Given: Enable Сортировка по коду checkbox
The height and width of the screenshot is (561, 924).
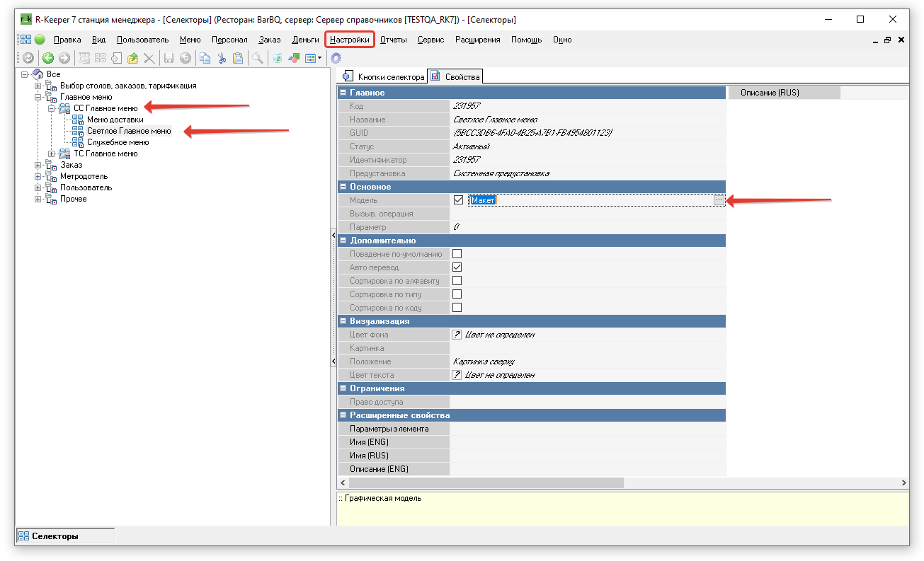Looking at the screenshot, I should click(457, 308).
